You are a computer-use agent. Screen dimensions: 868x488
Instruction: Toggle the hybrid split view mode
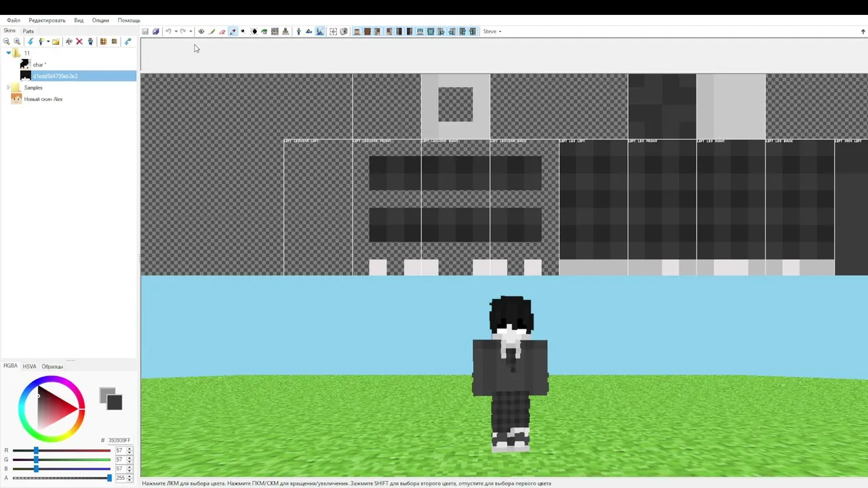pyautogui.click(x=320, y=31)
